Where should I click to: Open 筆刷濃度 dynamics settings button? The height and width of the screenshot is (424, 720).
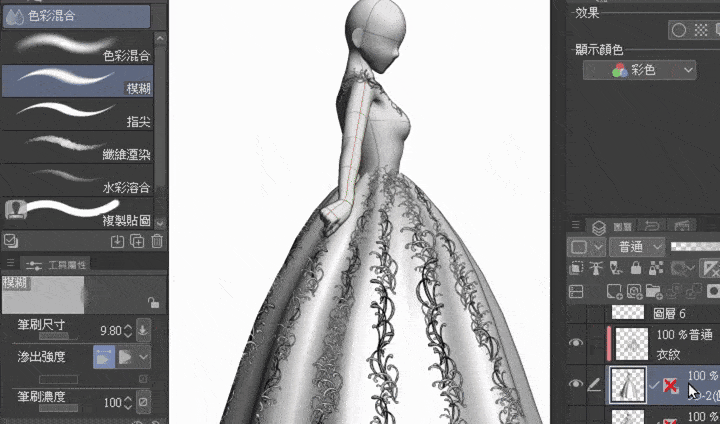click(143, 402)
